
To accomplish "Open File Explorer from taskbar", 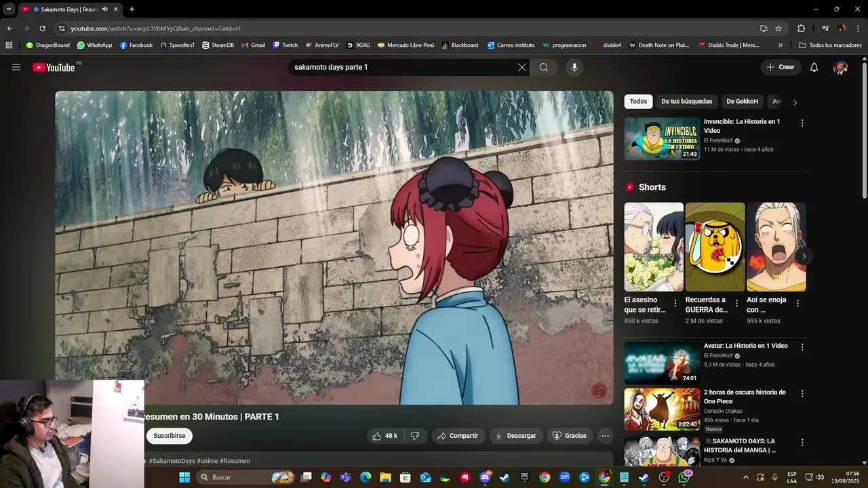I will click(385, 477).
